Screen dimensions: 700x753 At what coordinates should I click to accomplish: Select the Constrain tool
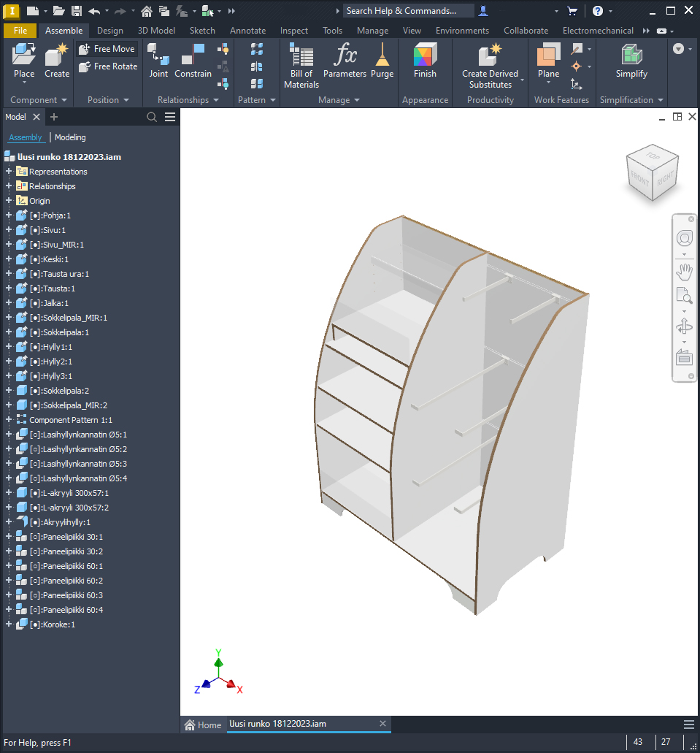193,56
